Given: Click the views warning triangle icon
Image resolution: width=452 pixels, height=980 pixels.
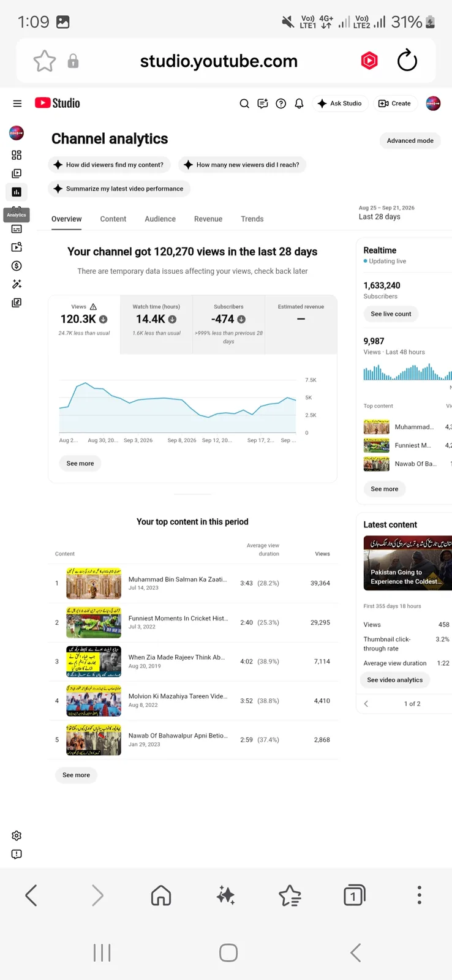Looking at the screenshot, I should pos(93,307).
